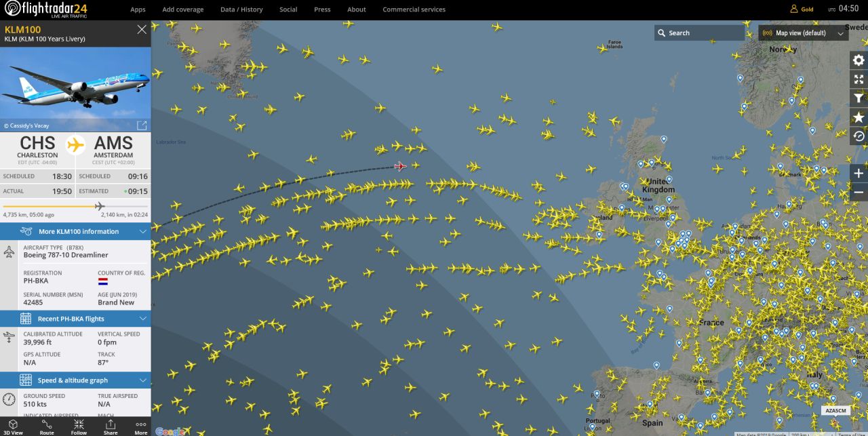Open the About menu item
The width and height of the screenshot is (868, 436).
point(357,9)
